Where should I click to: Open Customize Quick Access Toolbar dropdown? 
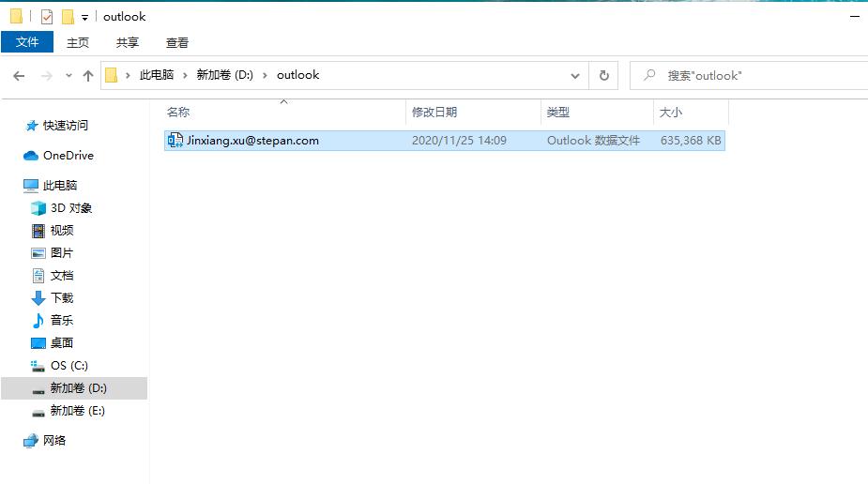(84, 18)
